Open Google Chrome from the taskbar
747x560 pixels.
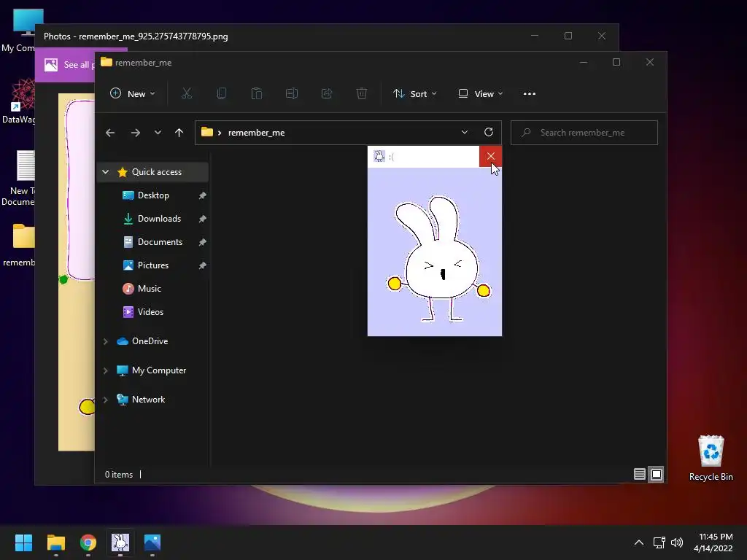88,542
